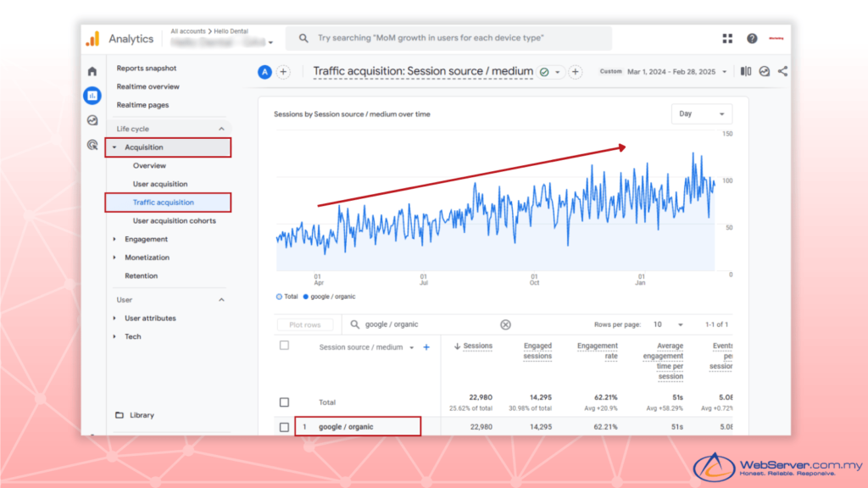Open the Help question mark icon
This screenshot has height=488, width=868.
[x=752, y=38]
